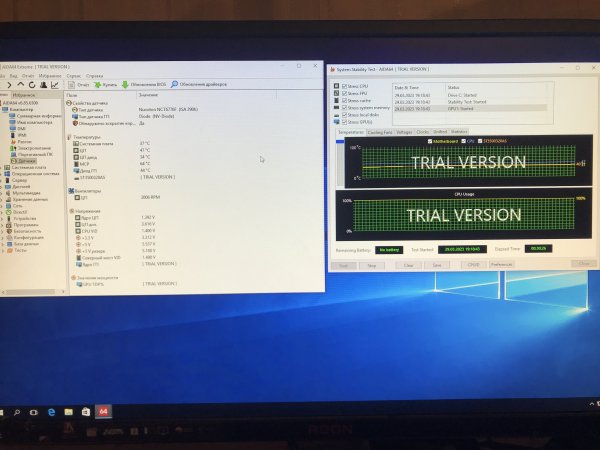Viewport: 600px width, 450px height.
Task: Expand the Системная плата tree node
Action: [4, 167]
